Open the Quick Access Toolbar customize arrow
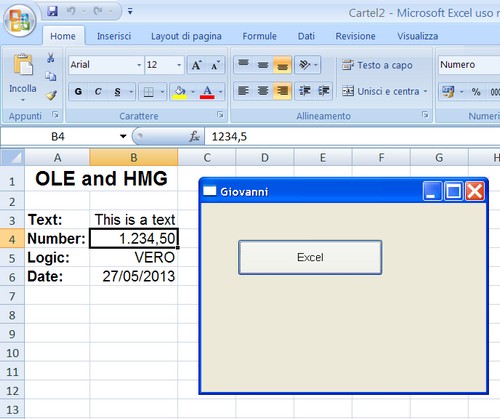Viewport: 500px width, 419px height. pyautogui.click(x=130, y=12)
